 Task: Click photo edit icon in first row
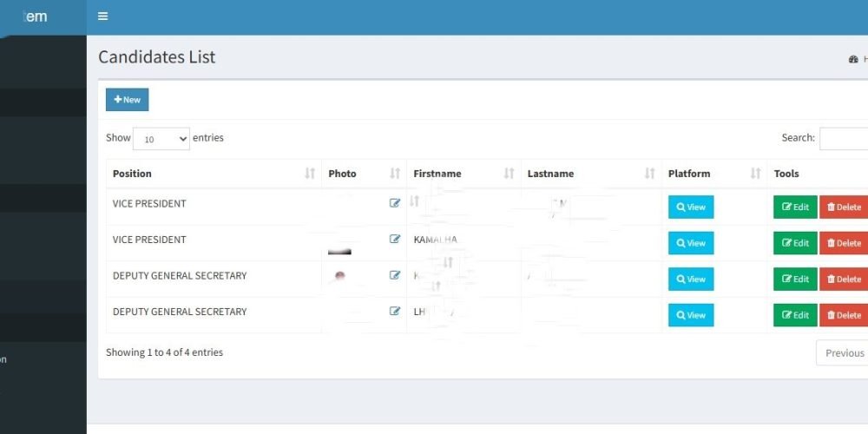pyautogui.click(x=395, y=203)
